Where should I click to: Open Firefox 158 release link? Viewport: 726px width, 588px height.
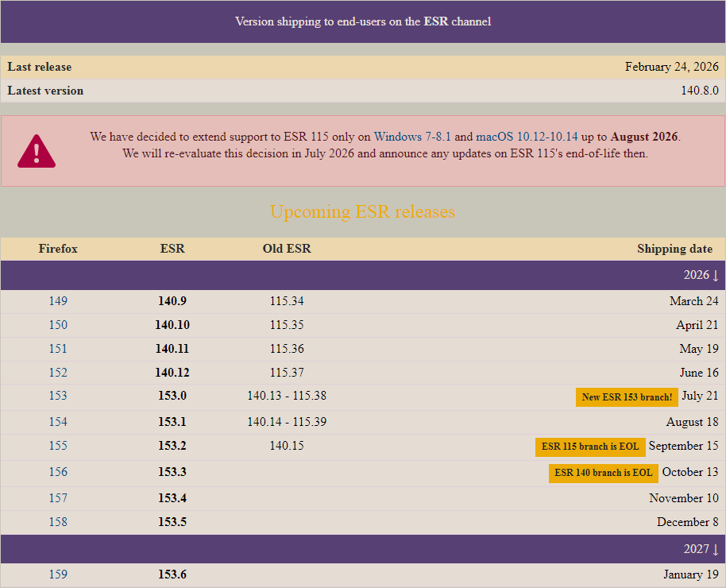tap(58, 522)
